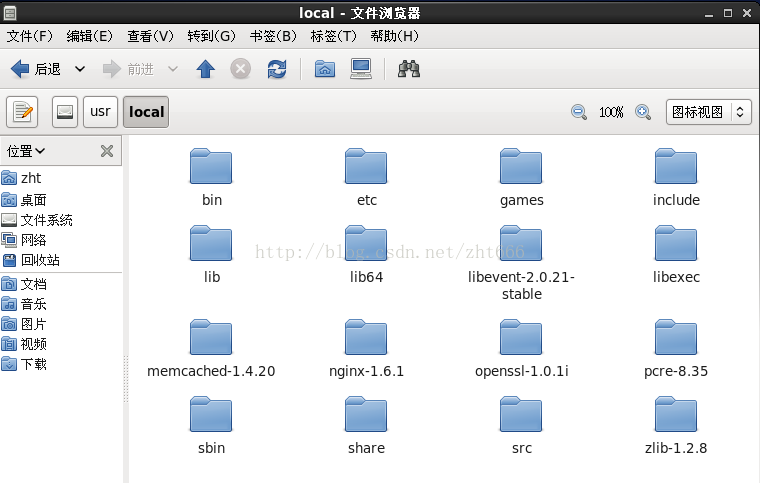Select zht home in sidebar
This screenshot has height=483, width=760.
(x=61, y=178)
